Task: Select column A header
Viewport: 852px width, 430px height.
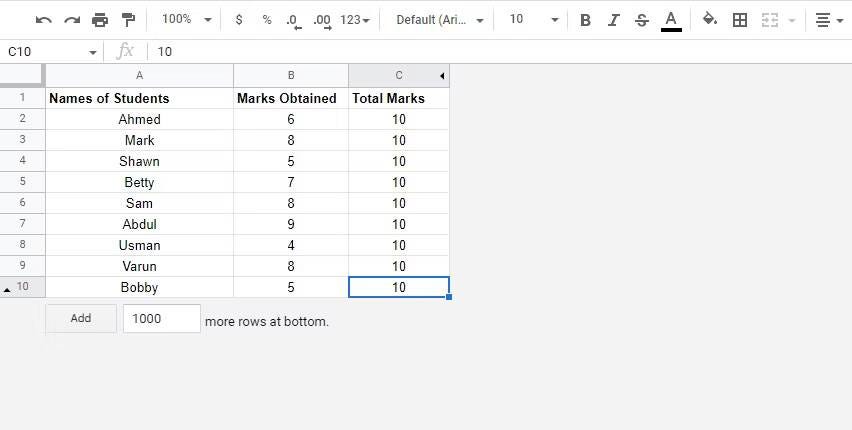Action: (x=140, y=76)
